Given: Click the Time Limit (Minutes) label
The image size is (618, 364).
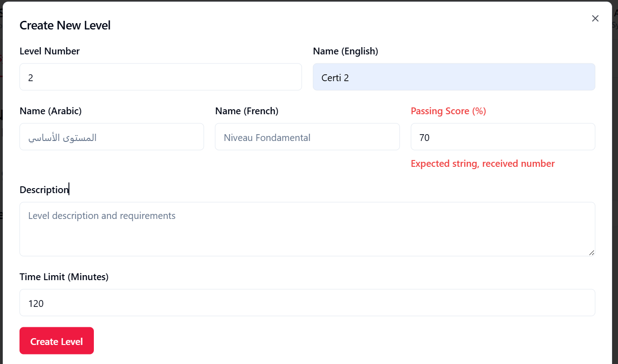Looking at the screenshot, I should coord(64,277).
